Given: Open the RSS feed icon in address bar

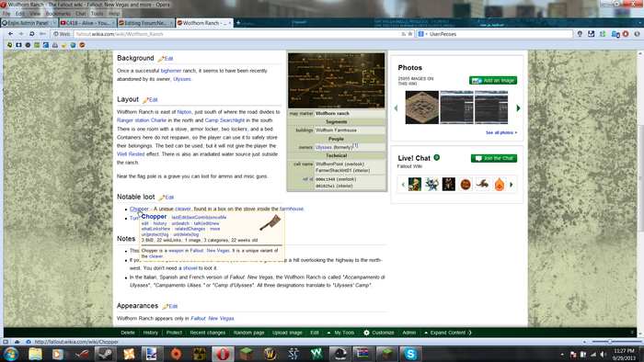Looking at the screenshot, I should coord(403,34).
